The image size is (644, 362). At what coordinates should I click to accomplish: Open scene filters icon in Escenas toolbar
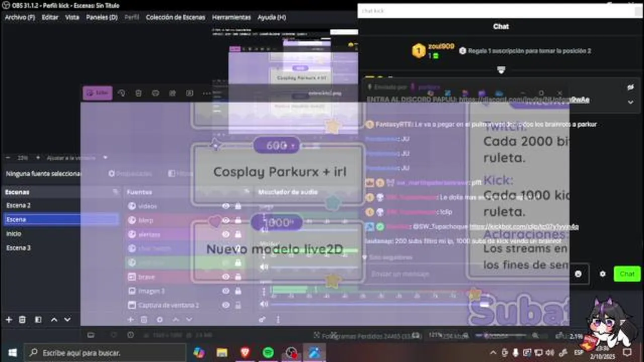(38, 320)
